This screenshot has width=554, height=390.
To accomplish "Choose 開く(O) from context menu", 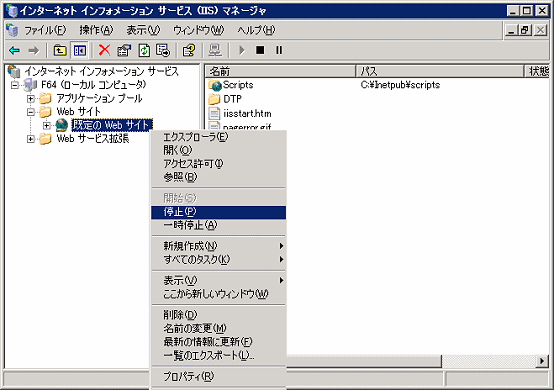I will tap(218, 150).
